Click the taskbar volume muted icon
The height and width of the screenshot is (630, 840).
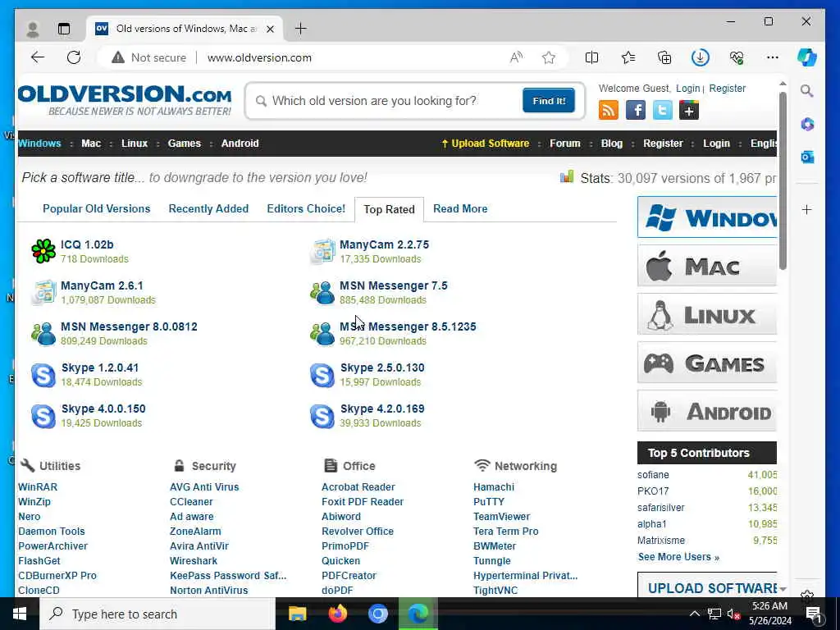pyautogui.click(x=733, y=614)
